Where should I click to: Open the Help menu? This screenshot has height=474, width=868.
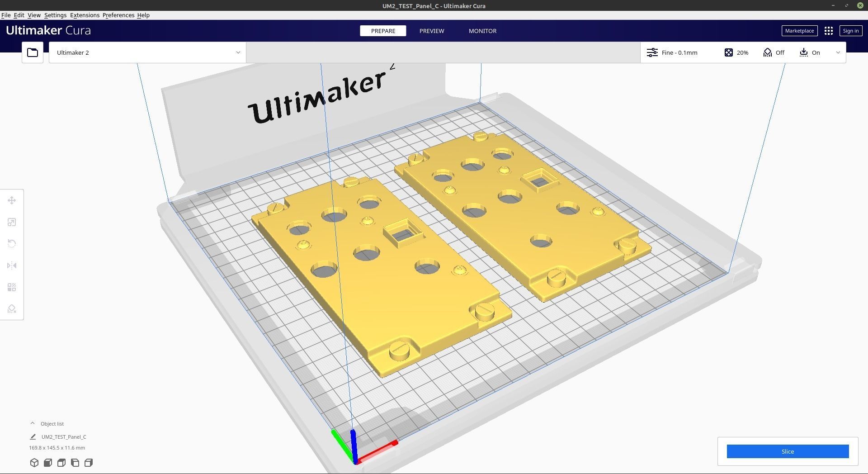tap(143, 15)
